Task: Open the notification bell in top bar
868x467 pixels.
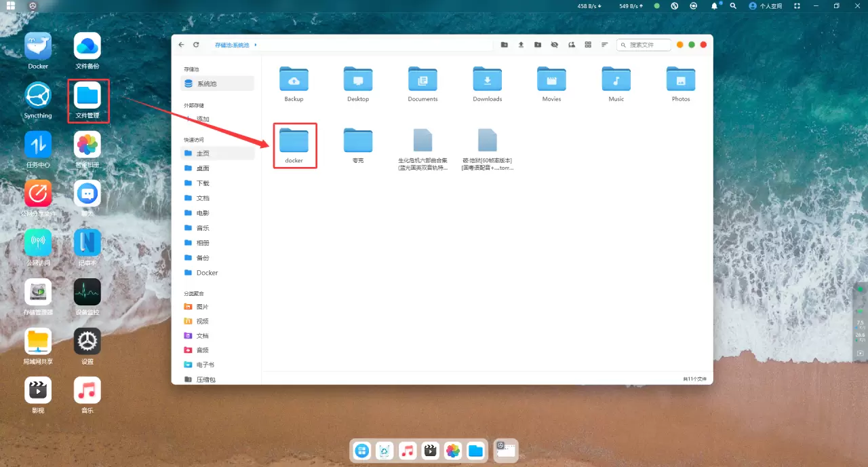Action: click(714, 6)
